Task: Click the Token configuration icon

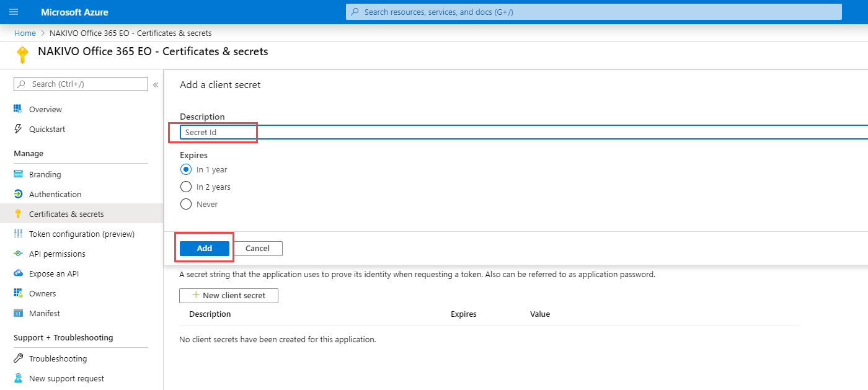Action: point(18,234)
